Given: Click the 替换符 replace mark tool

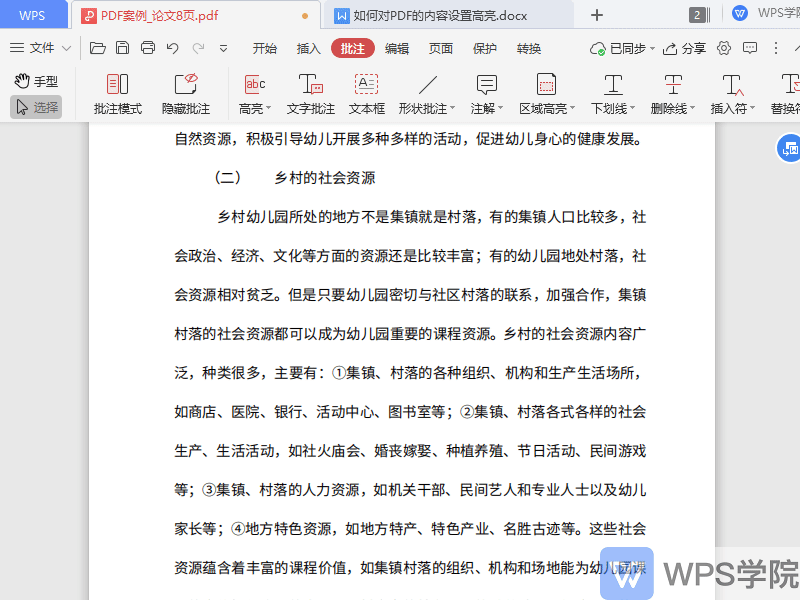Looking at the screenshot, I should 786,94.
